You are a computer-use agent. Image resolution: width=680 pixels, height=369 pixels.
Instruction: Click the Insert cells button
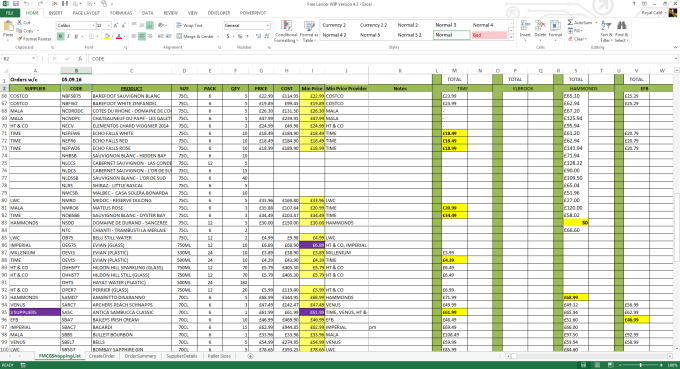[525, 30]
